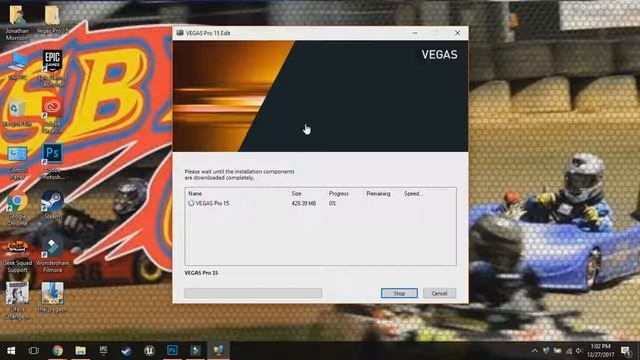Select the Recycle Bin desktop icon

point(16,113)
